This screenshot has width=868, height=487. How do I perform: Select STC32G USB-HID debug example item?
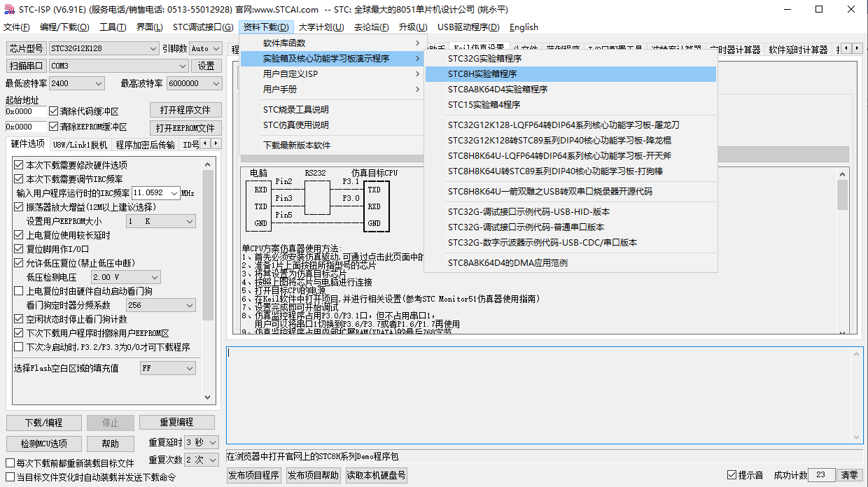[570, 212]
